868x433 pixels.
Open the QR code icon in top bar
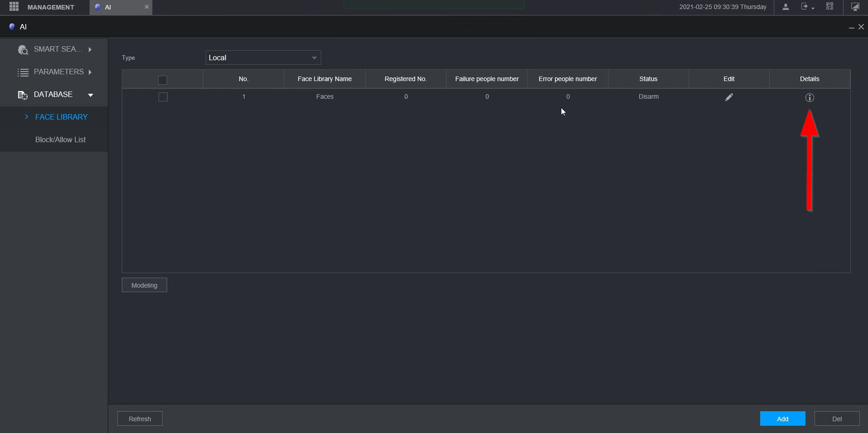829,7
